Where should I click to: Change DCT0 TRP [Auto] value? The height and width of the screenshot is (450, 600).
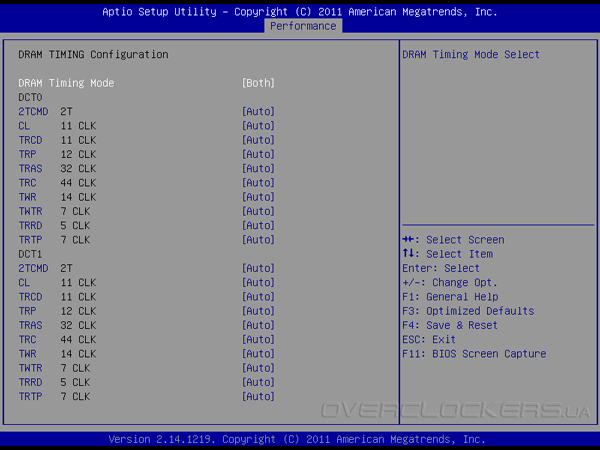tap(258, 154)
